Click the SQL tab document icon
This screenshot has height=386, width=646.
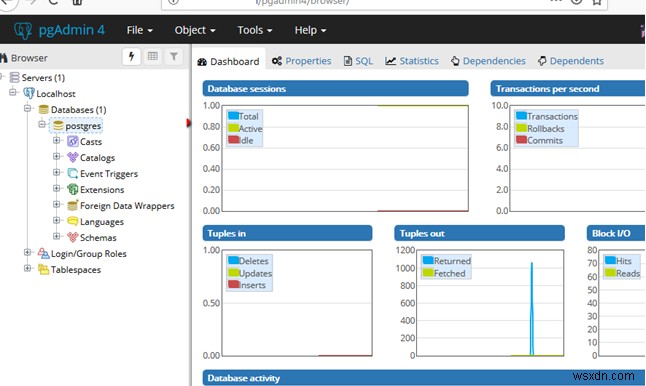(348, 61)
